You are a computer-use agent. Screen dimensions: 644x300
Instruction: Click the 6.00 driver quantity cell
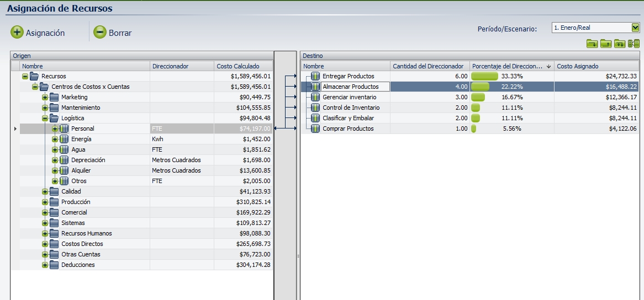coord(430,76)
